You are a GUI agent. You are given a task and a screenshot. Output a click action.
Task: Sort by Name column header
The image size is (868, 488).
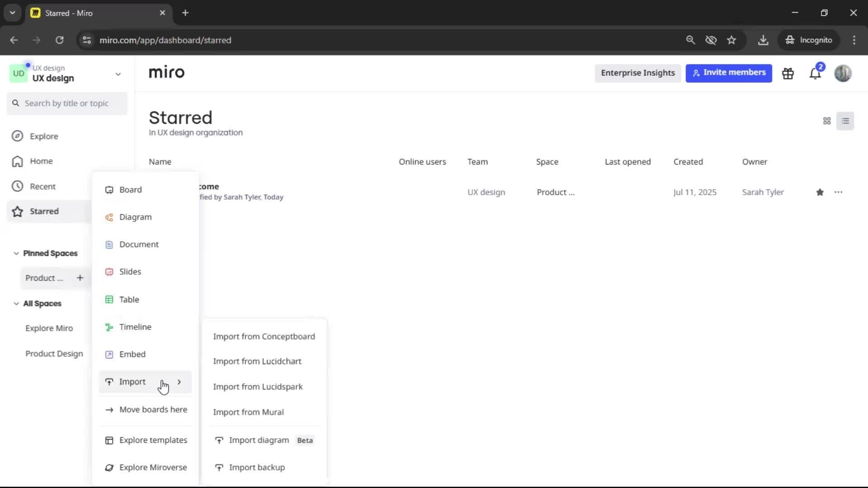pyautogui.click(x=160, y=162)
